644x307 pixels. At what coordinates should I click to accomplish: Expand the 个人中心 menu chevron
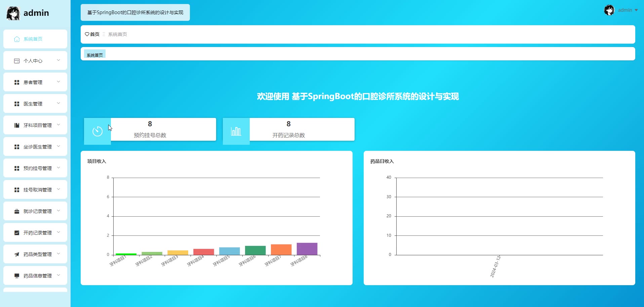[x=58, y=60]
